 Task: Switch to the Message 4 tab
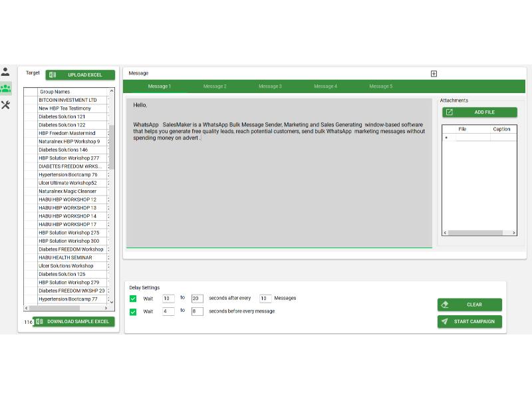[x=325, y=86]
